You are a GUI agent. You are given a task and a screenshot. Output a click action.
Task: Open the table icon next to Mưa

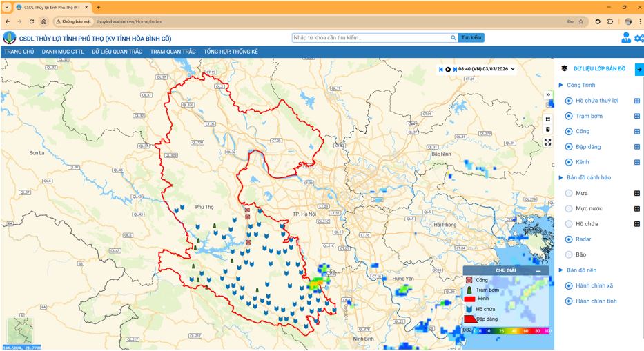[x=637, y=193]
